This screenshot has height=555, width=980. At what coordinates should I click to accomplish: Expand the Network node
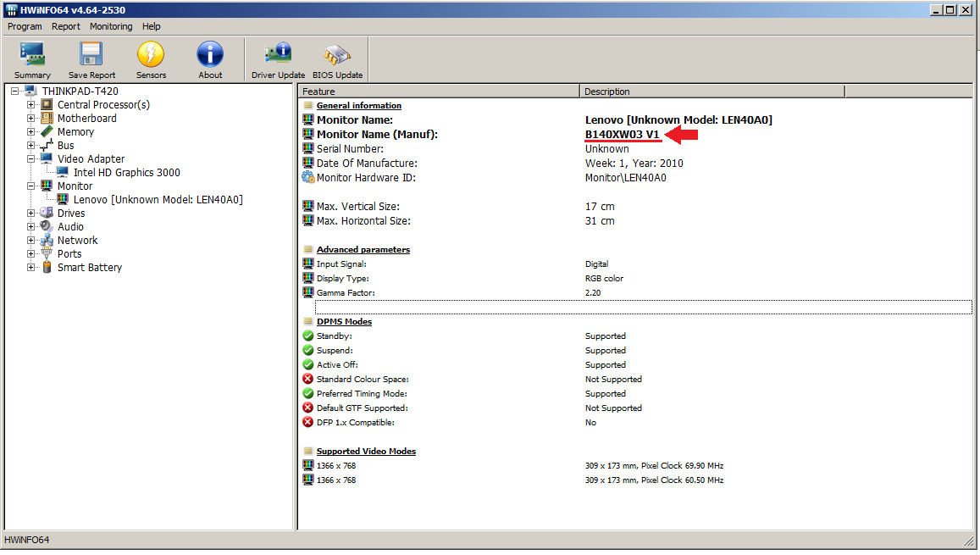pyautogui.click(x=30, y=240)
